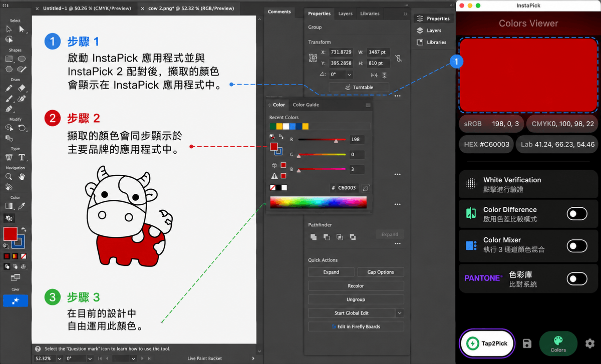
Task: Click the red captured color preview
Action: [528, 75]
